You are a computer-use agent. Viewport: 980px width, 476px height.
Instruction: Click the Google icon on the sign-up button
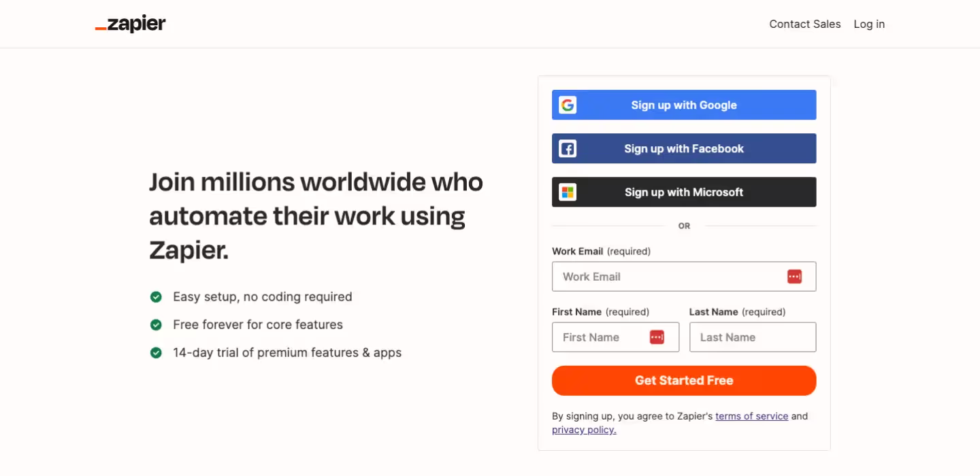coord(567,105)
